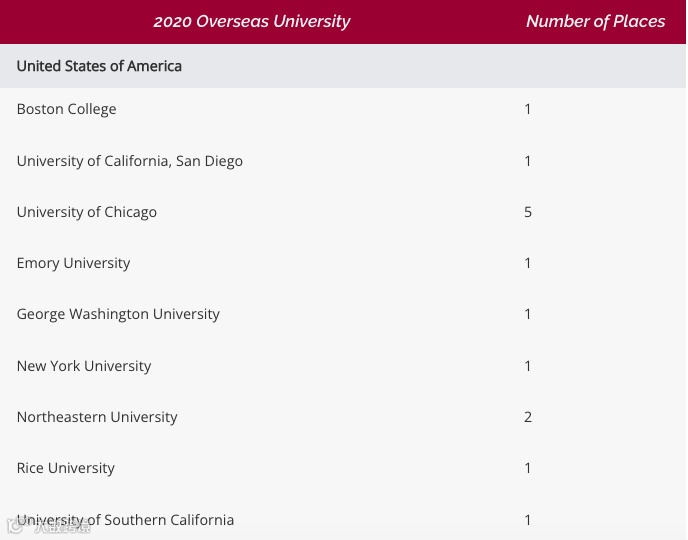Select the places number for Rice University
The image size is (688, 540).
point(528,468)
